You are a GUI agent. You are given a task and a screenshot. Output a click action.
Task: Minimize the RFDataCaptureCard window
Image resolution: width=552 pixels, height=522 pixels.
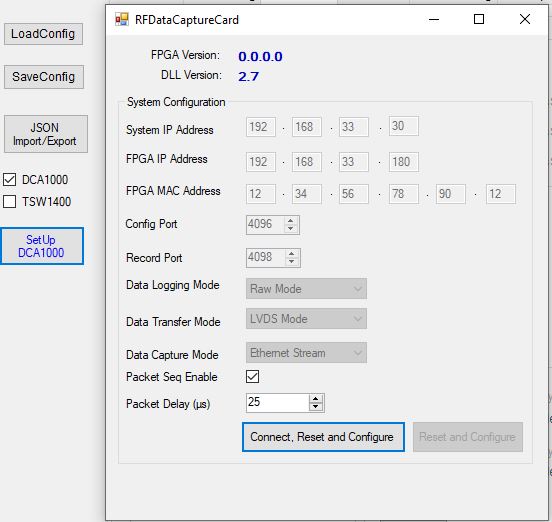click(434, 19)
